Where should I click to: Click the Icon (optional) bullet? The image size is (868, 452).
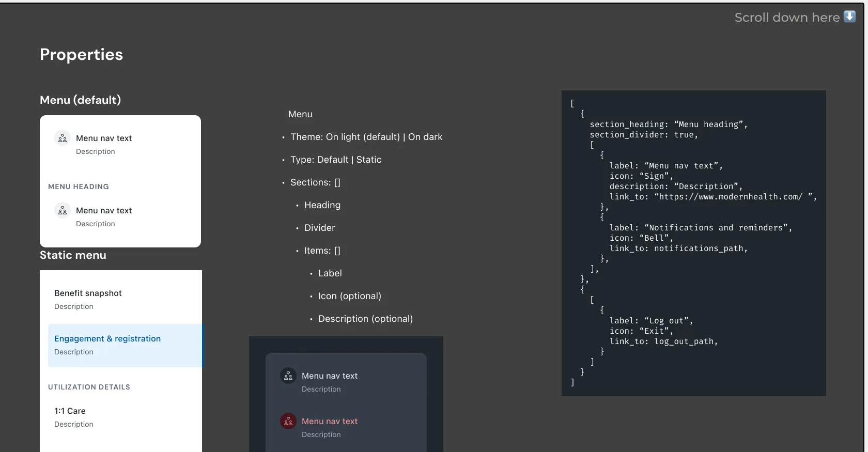[350, 296]
